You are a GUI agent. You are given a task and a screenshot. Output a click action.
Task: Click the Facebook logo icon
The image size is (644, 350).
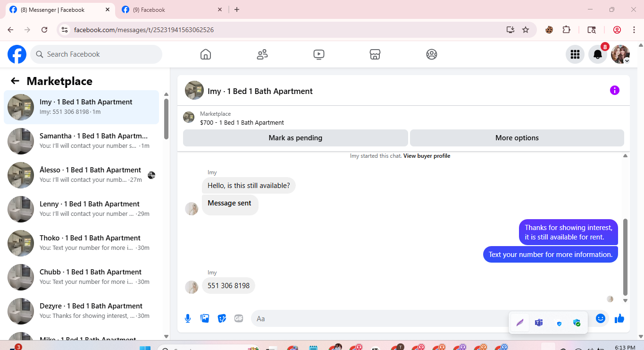[17, 54]
